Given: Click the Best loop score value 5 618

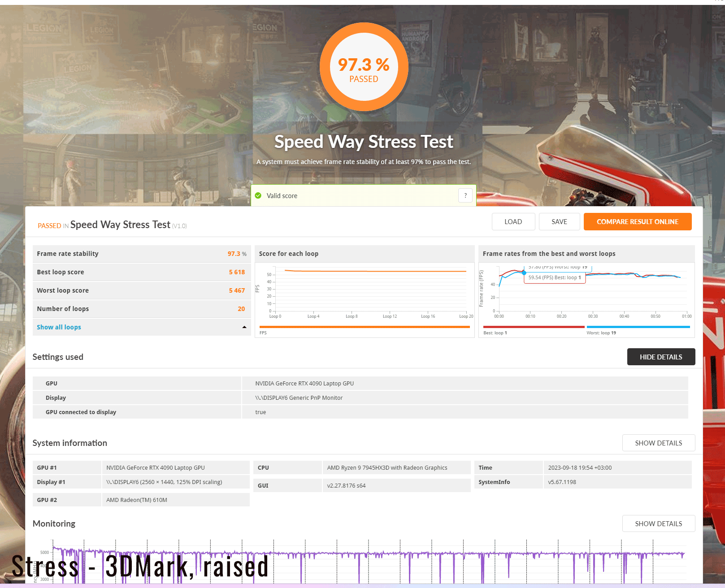Looking at the screenshot, I should point(237,272).
